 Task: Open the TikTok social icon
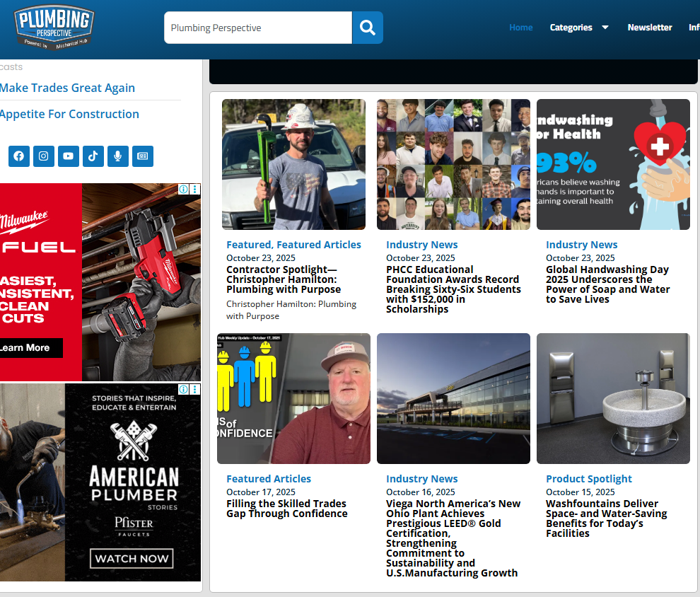click(x=93, y=156)
